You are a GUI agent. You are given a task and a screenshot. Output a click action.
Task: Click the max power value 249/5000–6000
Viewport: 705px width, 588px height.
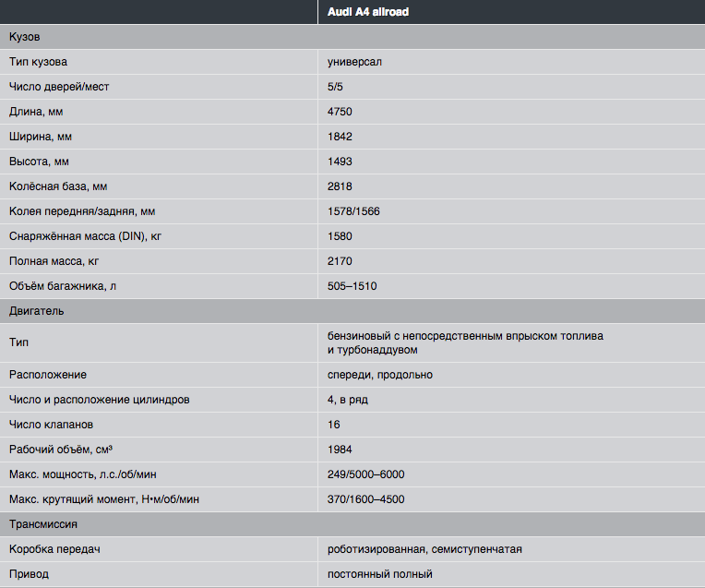365,474
